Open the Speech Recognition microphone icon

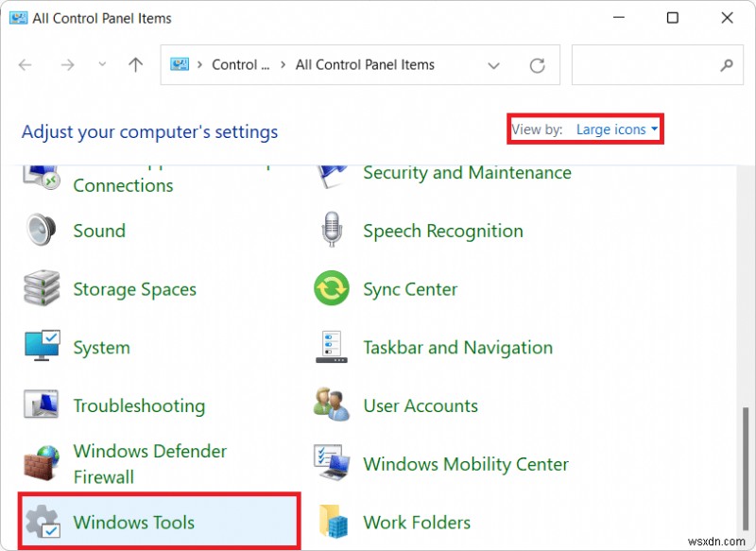(332, 231)
